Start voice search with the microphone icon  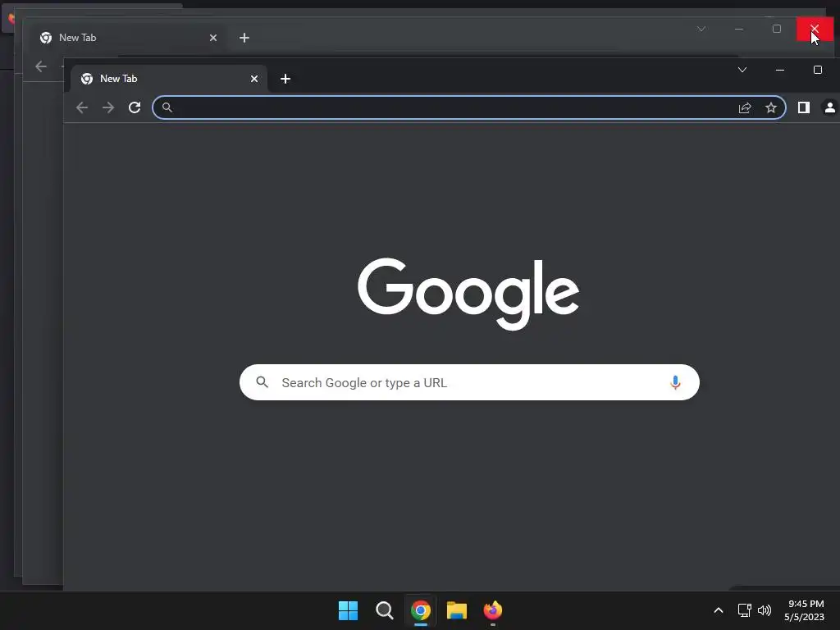click(x=675, y=382)
